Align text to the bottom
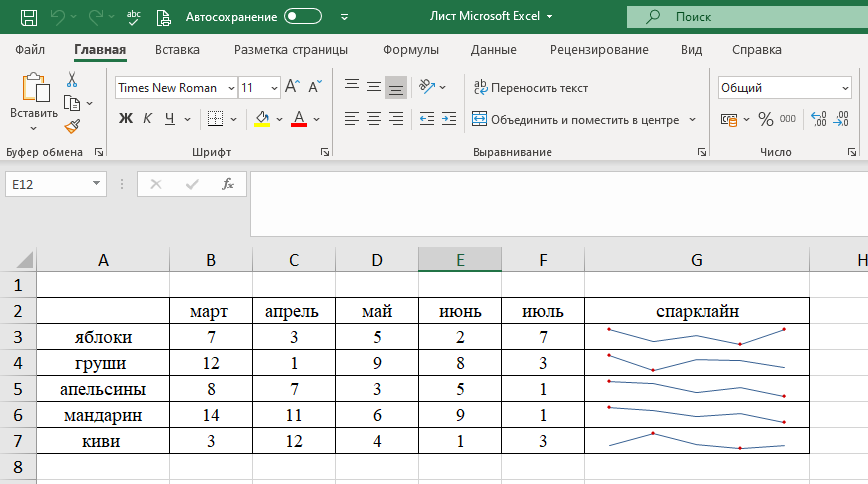The height and width of the screenshot is (484, 868). pyautogui.click(x=396, y=87)
